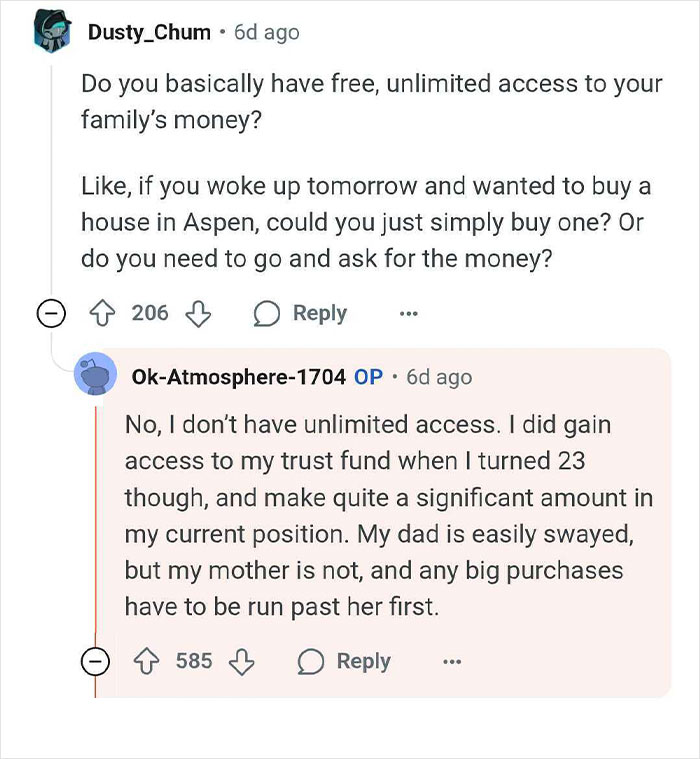This screenshot has width=700, height=759.
Task: Downvote the Ok-Atmosphere-1704 reply
Action: point(242,661)
